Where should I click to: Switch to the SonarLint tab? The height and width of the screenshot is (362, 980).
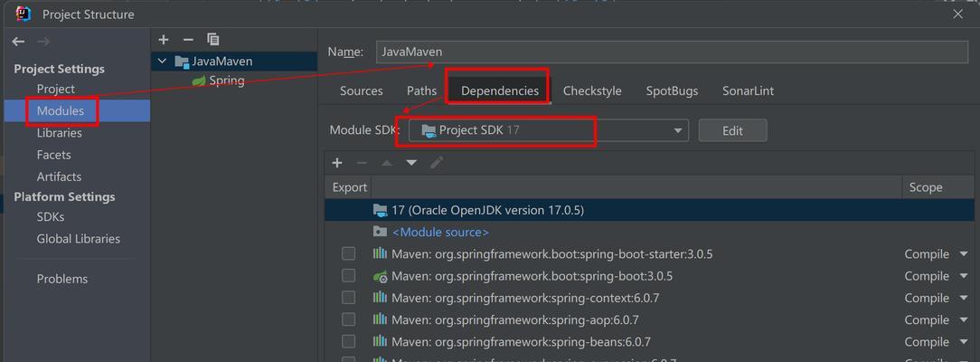[x=749, y=90]
